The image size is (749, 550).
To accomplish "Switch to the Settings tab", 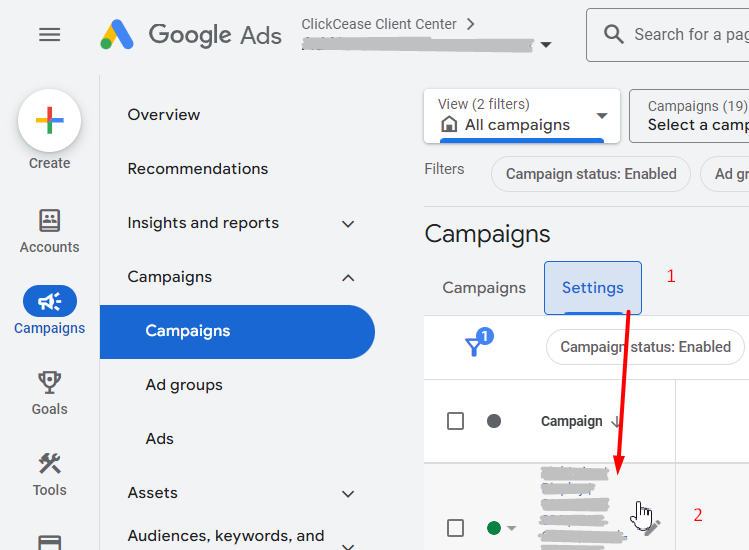I will click(x=593, y=288).
